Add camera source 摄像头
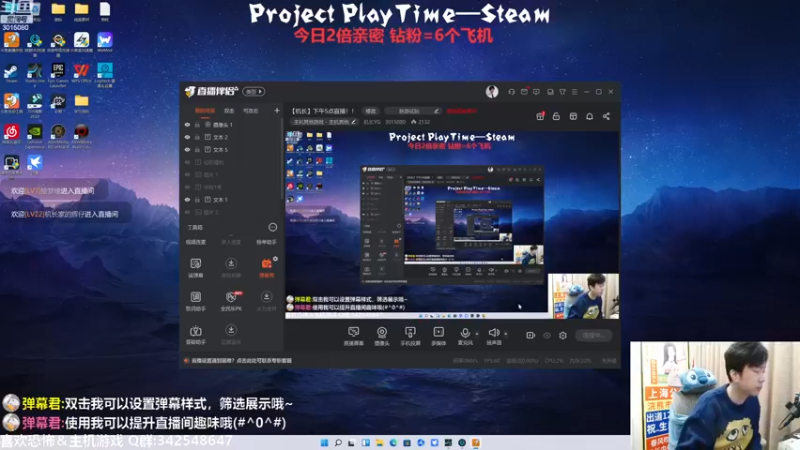 click(x=382, y=336)
